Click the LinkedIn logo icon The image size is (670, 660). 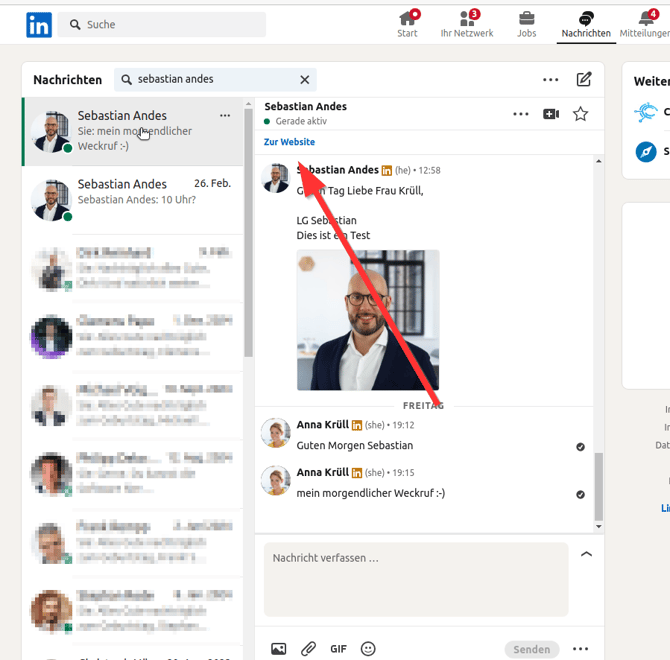pyautogui.click(x=39, y=25)
